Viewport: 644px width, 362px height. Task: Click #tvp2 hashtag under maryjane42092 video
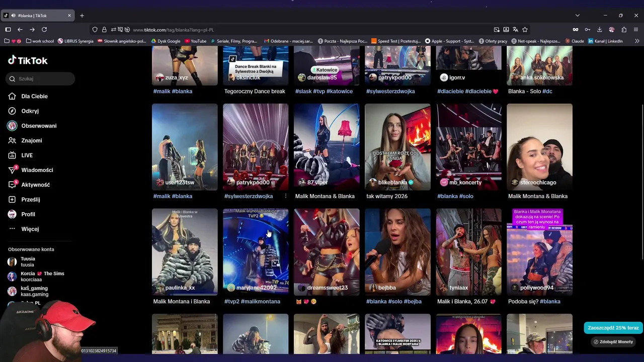click(x=231, y=301)
